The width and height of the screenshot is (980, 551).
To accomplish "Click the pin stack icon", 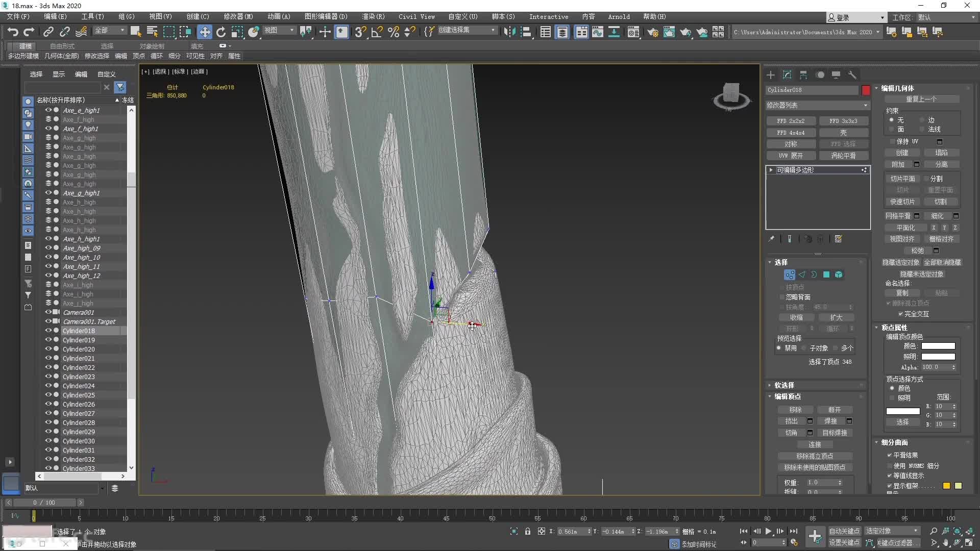I will click(771, 239).
